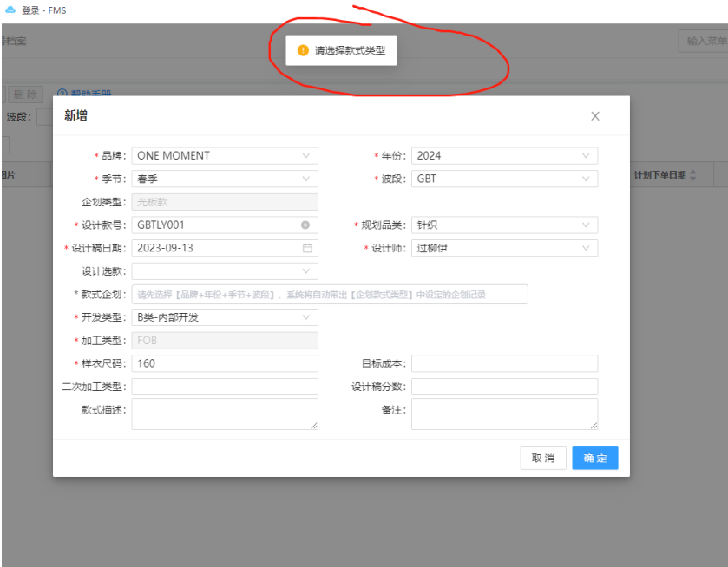This screenshot has height=567, width=728.
Task: Click the 款式描述 text area
Action: (224, 414)
